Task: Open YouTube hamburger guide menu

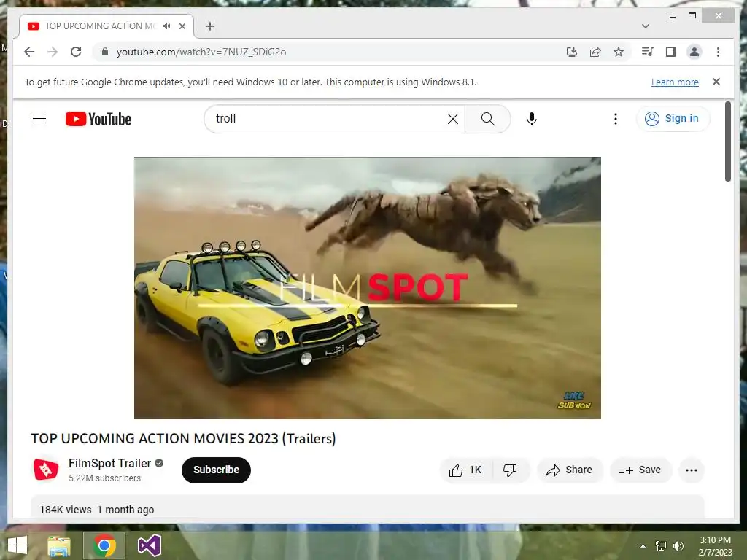Action: [x=39, y=119]
